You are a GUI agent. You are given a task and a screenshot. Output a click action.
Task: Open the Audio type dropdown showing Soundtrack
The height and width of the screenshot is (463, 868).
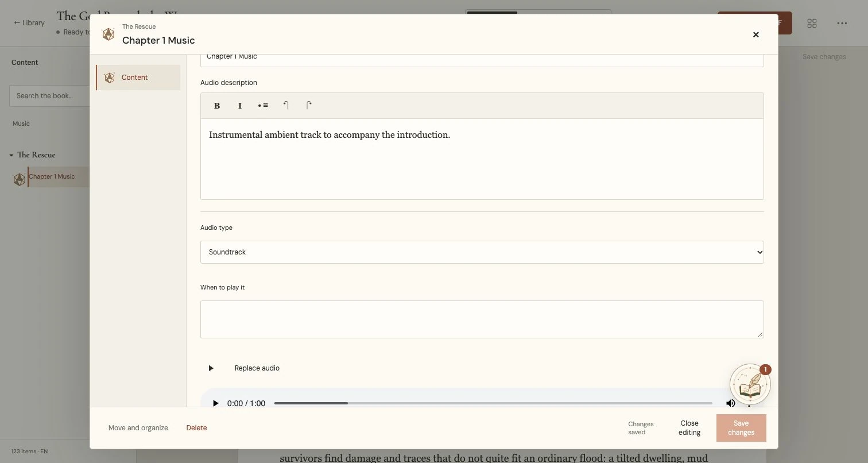482,252
